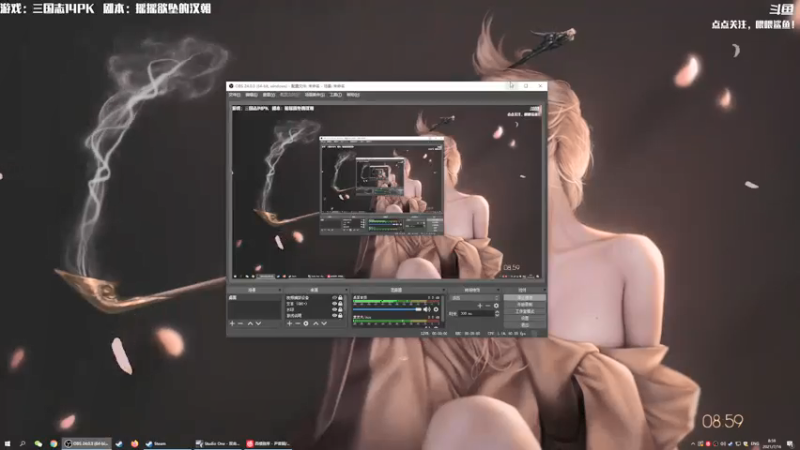Open the transition type dropdown in 转场特效 dock

(x=474, y=298)
